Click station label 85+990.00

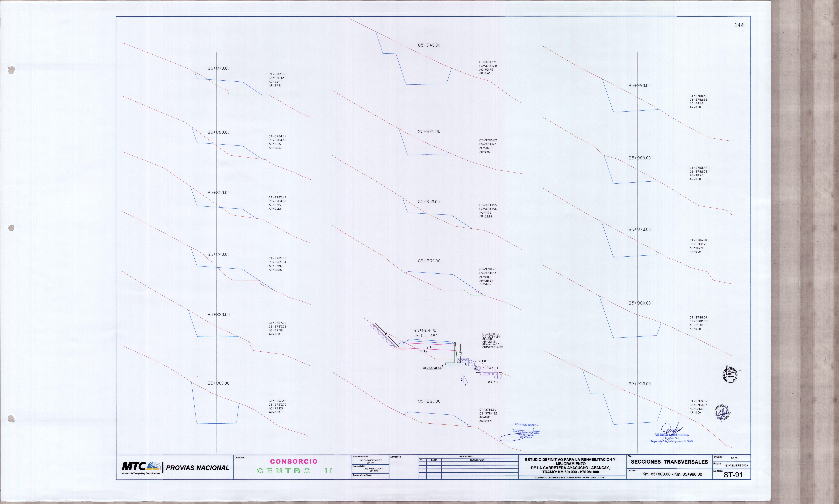640,86
